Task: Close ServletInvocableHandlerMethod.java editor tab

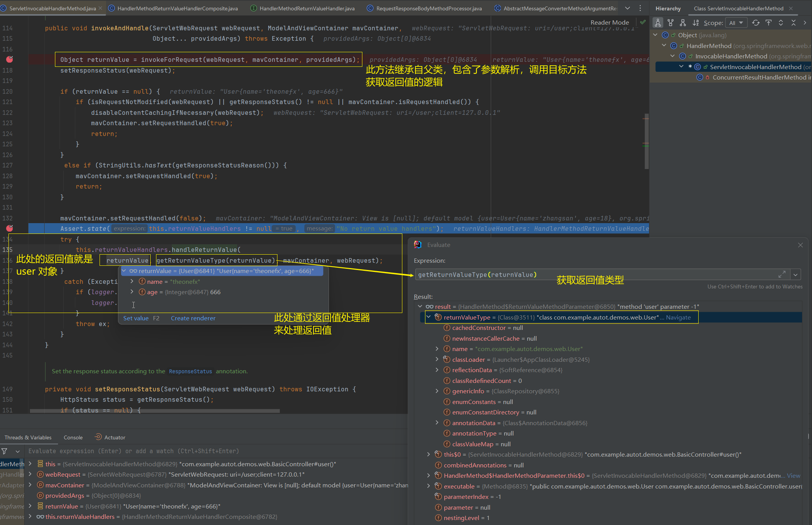Action: (x=101, y=8)
